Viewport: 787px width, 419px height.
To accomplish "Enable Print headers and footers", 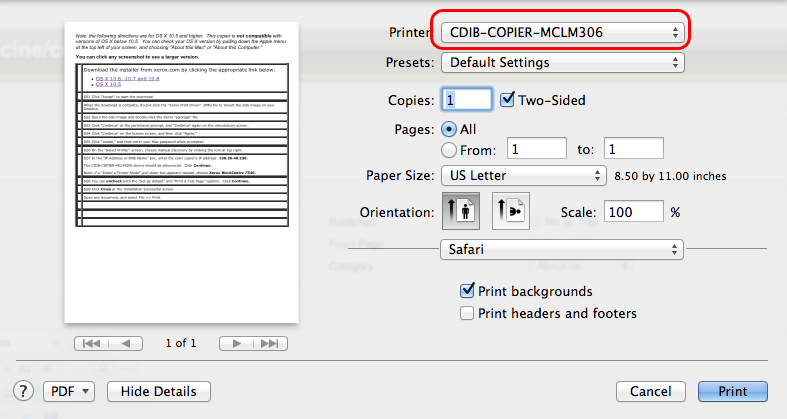I will coord(467,313).
